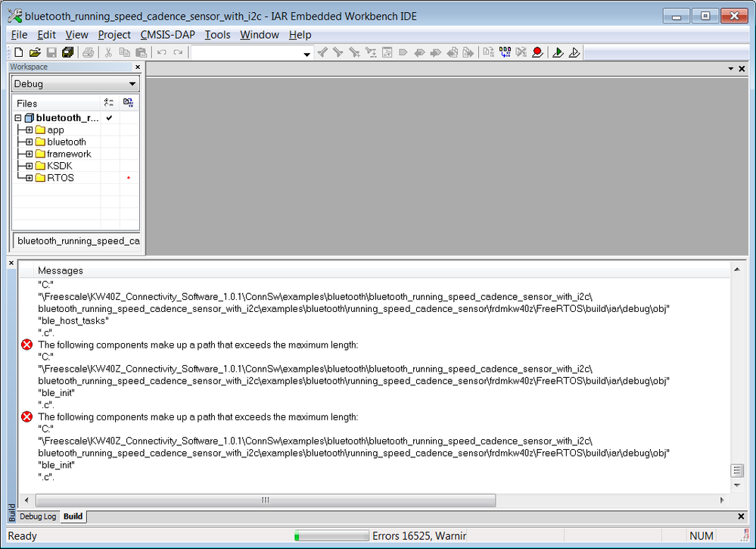Click the messages scroll-down arrow
The width and height of the screenshot is (756, 549).
737,485
